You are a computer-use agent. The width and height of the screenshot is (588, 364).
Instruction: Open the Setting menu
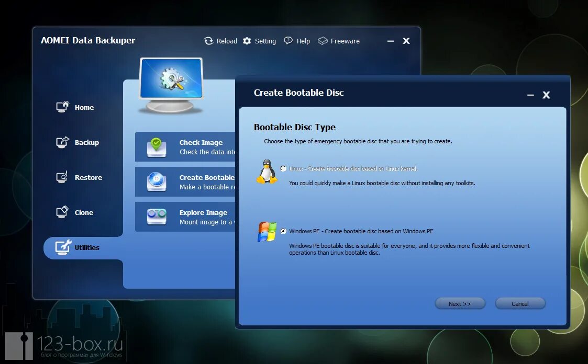259,41
